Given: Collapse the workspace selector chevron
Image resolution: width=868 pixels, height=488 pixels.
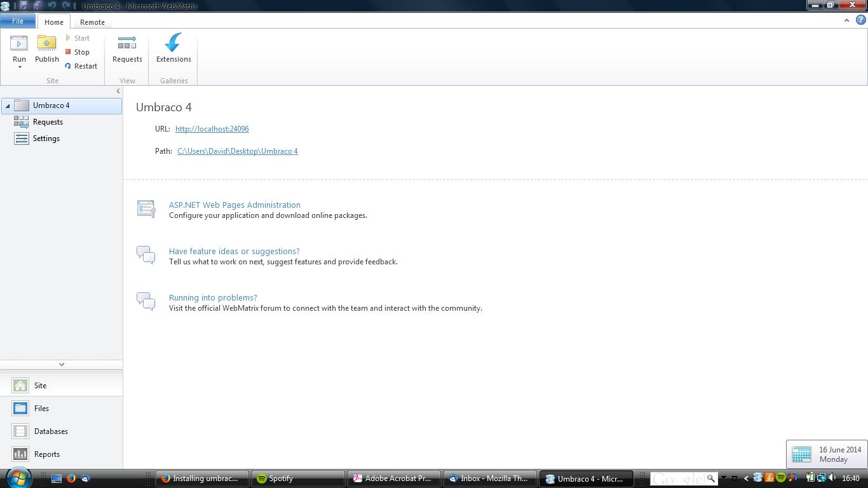Looking at the screenshot, I should point(62,364).
